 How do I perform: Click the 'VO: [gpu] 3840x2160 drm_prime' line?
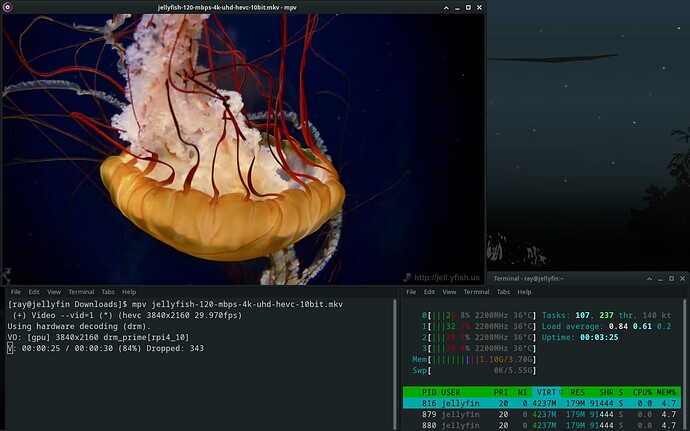[98, 337]
